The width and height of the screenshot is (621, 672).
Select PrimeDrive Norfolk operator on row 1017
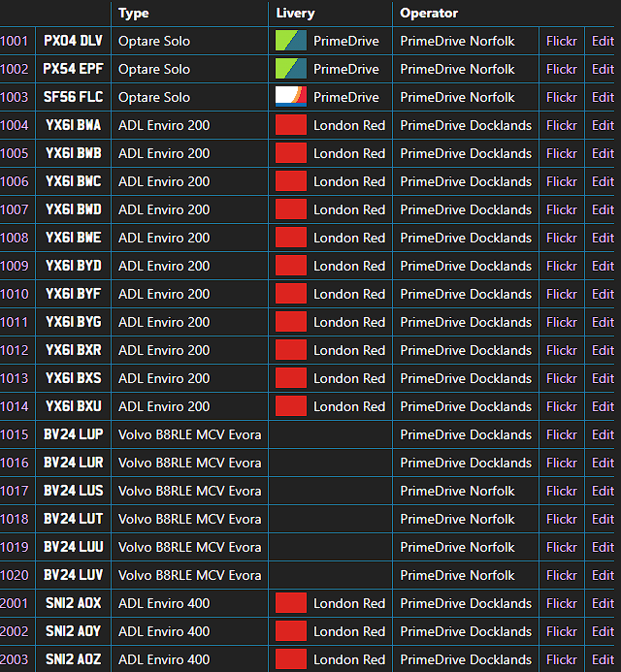coord(457,491)
